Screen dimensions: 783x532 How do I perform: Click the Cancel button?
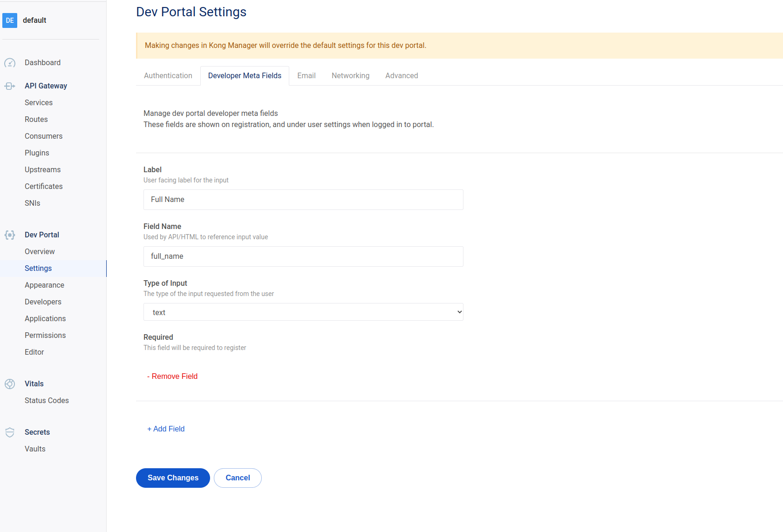point(238,478)
